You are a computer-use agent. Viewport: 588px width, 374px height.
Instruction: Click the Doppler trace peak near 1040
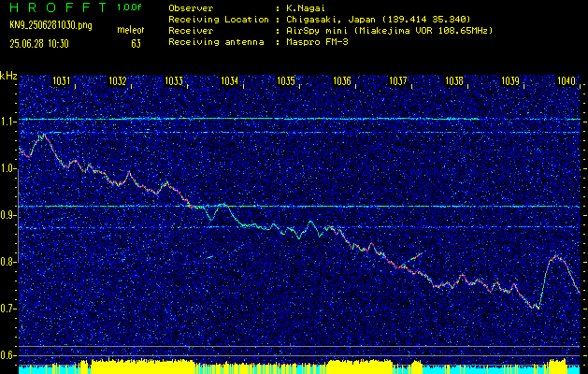click(x=556, y=256)
